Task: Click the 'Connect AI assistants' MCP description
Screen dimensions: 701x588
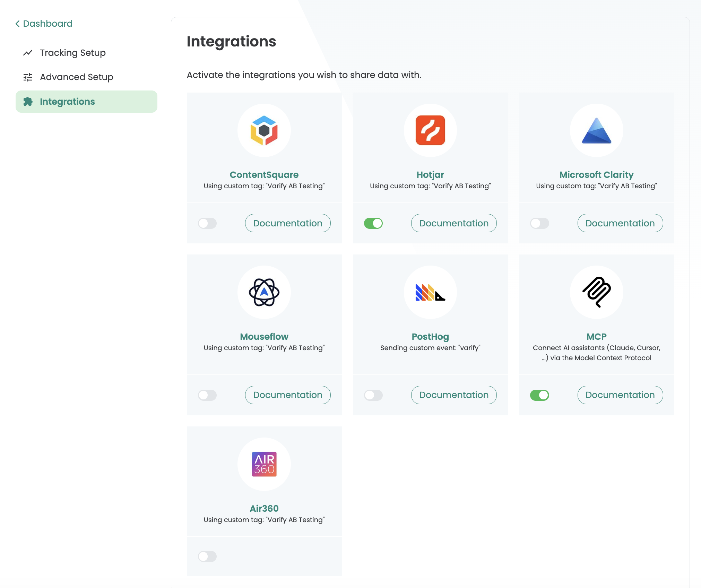Action: point(596,353)
